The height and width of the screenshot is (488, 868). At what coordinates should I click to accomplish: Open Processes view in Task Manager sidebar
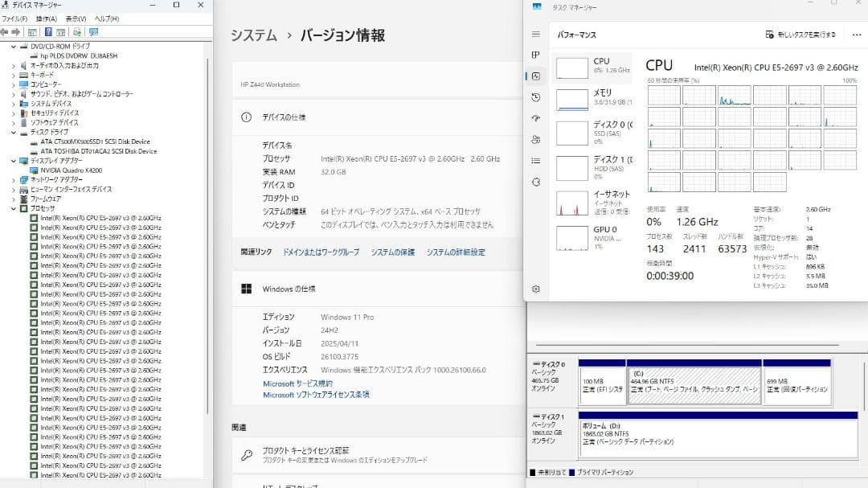click(x=536, y=55)
